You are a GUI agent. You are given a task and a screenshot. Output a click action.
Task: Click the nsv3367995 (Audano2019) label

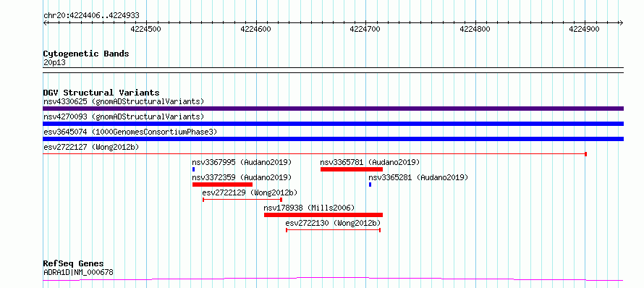point(242,162)
